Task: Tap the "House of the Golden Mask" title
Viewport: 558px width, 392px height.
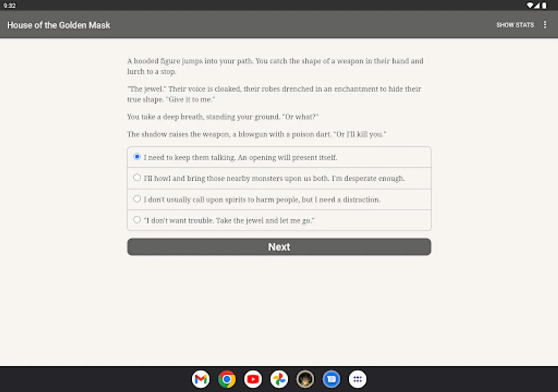Action: click(x=58, y=25)
